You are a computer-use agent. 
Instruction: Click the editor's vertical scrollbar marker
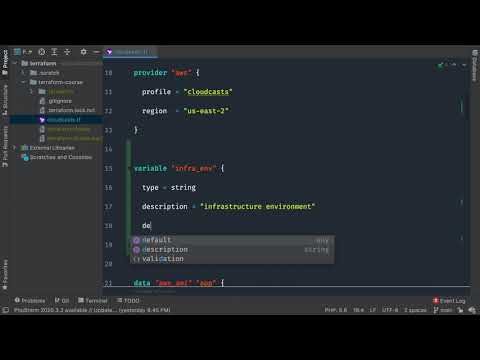(x=462, y=106)
